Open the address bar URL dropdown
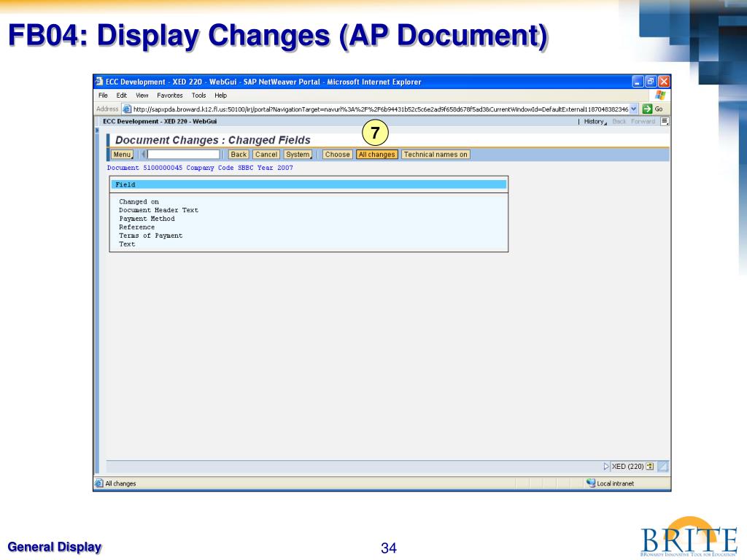The width and height of the screenshot is (747, 560). tap(634, 109)
